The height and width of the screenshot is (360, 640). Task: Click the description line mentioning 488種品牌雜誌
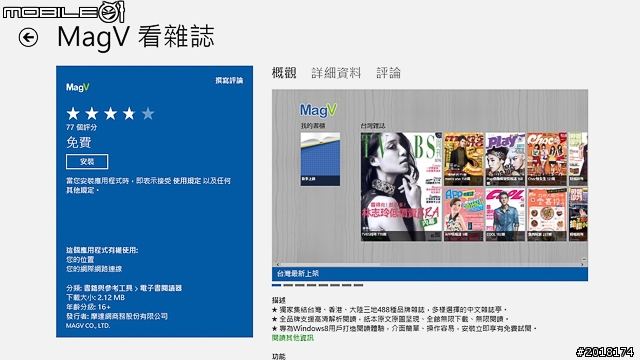390,310
